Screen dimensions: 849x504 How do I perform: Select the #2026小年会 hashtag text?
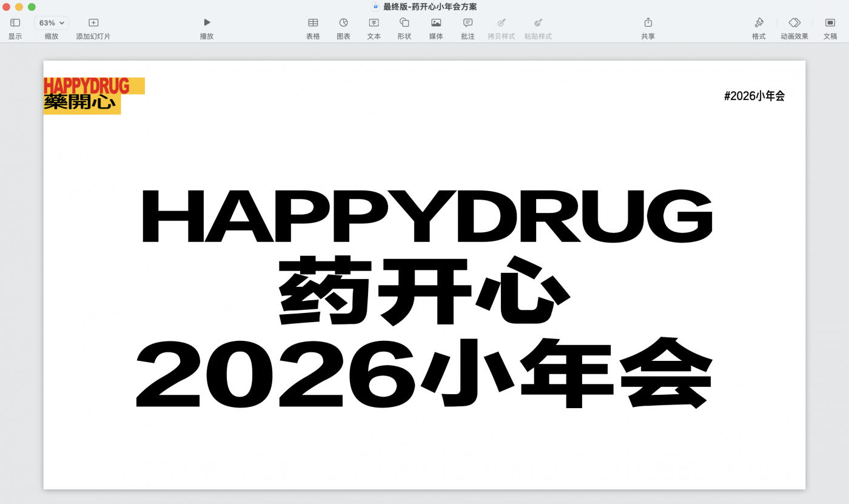[754, 96]
